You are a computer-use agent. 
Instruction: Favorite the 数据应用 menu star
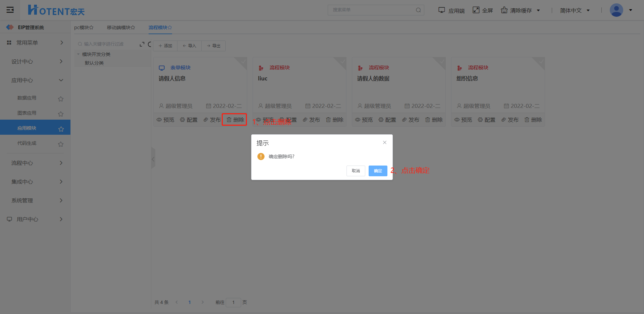(x=61, y=99)
